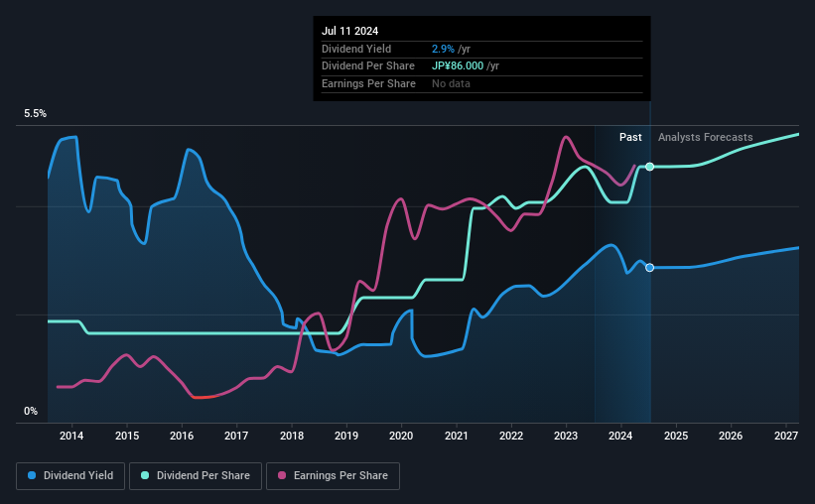
Task: Select the Dividend Yield data point marker
Action: point(649,268)
